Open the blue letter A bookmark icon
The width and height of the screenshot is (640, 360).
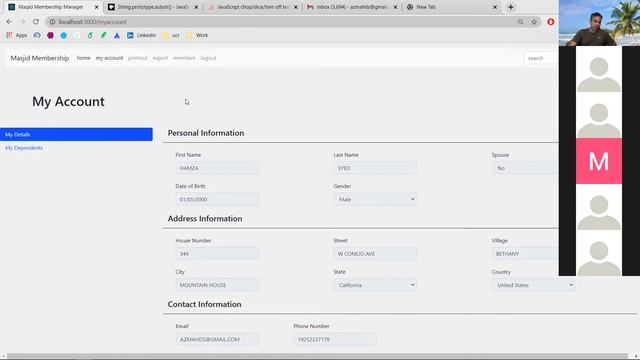point(117,36)
